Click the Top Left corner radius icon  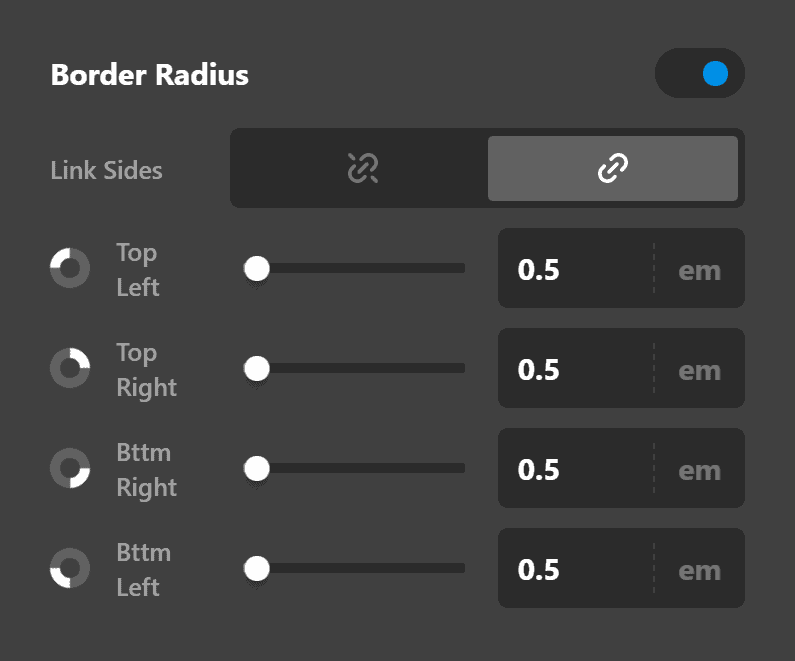click(x=70, y=268)
